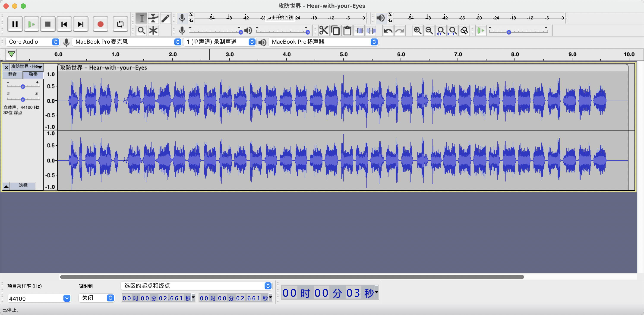Image resolution: width=644 pixels, height=315 pixels.
Task: Copy the selection with the Copy icon
Action: point(336,30)
